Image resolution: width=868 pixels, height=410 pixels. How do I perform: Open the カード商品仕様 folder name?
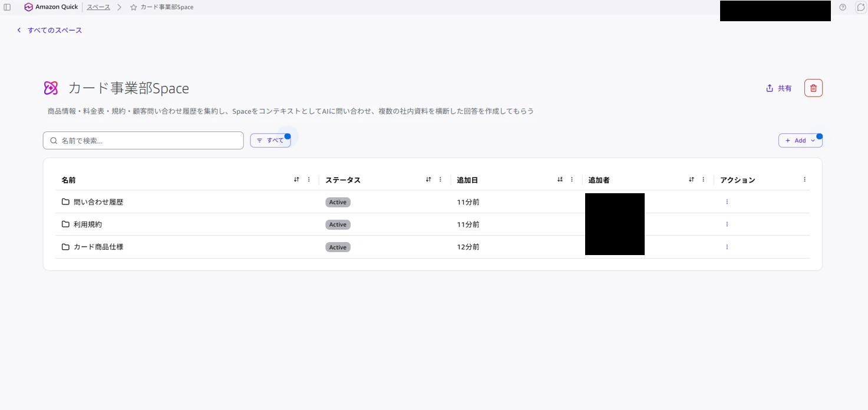pos(98,247)
